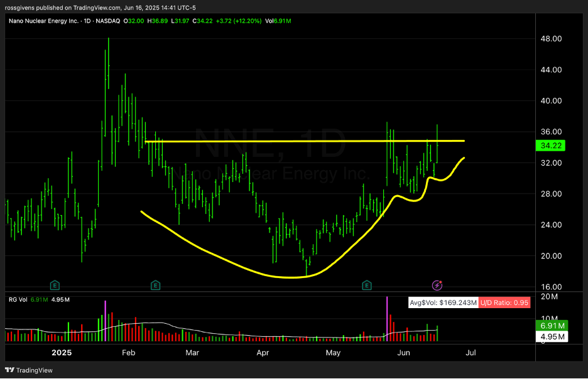Click the earliest earnings E marker before 2025 label
This screenshot has width=588, height=379.
click(55, 286)
